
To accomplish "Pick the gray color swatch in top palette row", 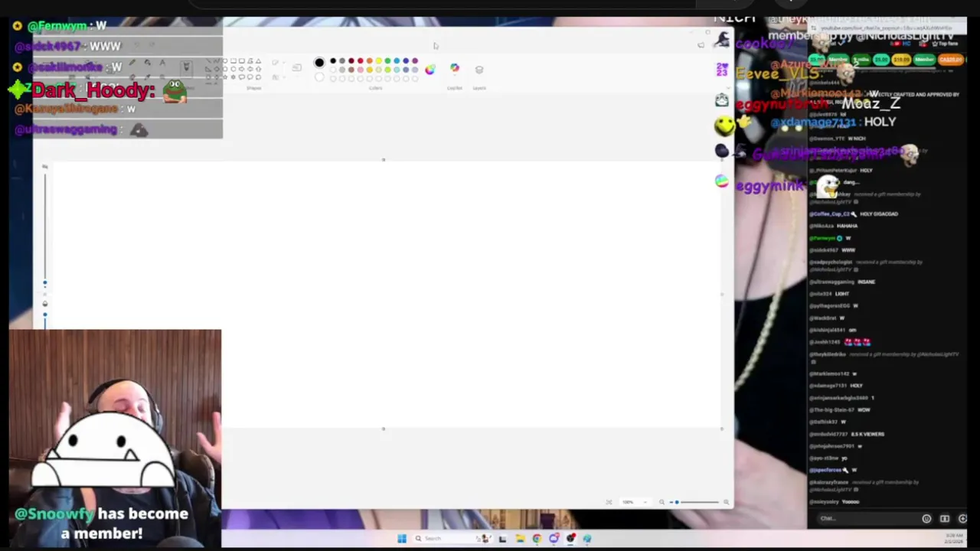I will click(342, 60).
